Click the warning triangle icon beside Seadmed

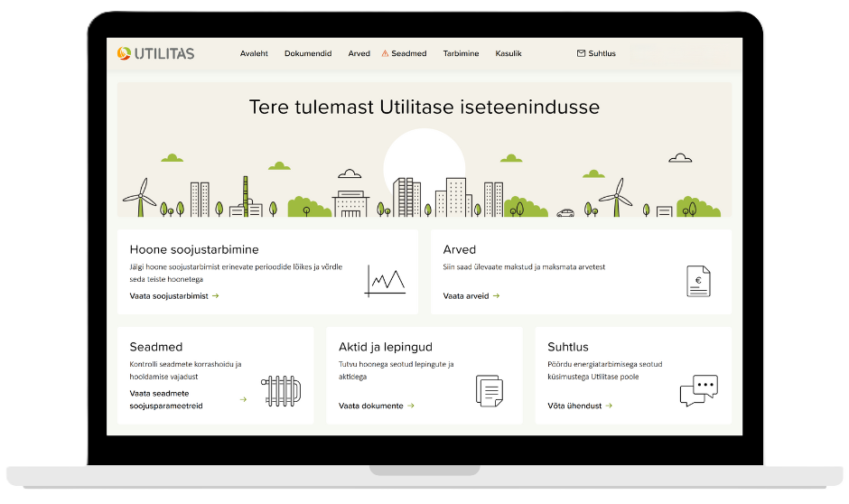[385, 54]
